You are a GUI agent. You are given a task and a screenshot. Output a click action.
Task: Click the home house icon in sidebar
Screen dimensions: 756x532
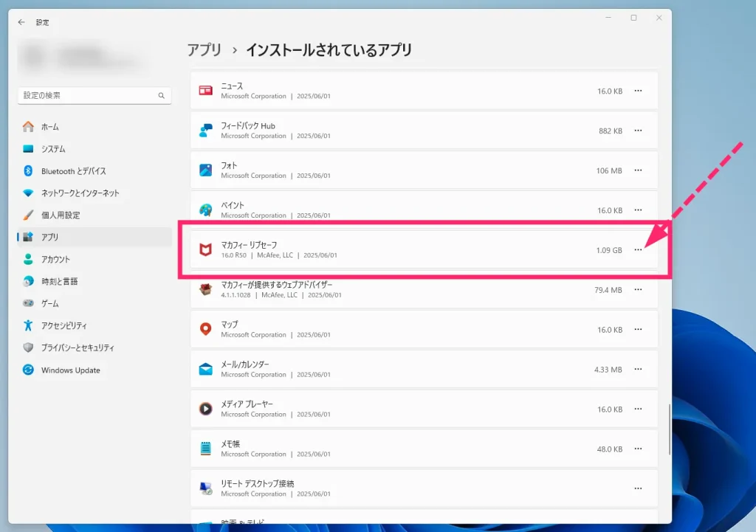pyautogui.click(x=29, y=127)
